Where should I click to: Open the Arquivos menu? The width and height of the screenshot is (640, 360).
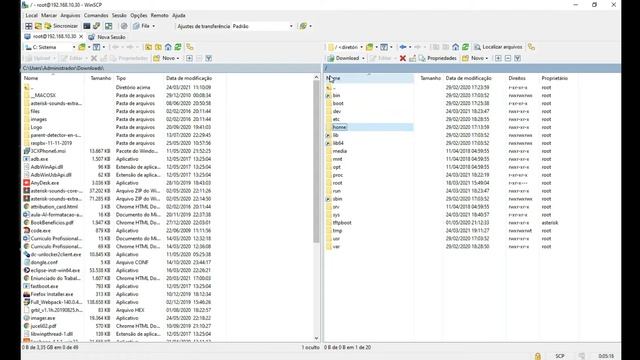tap(70, 16)
